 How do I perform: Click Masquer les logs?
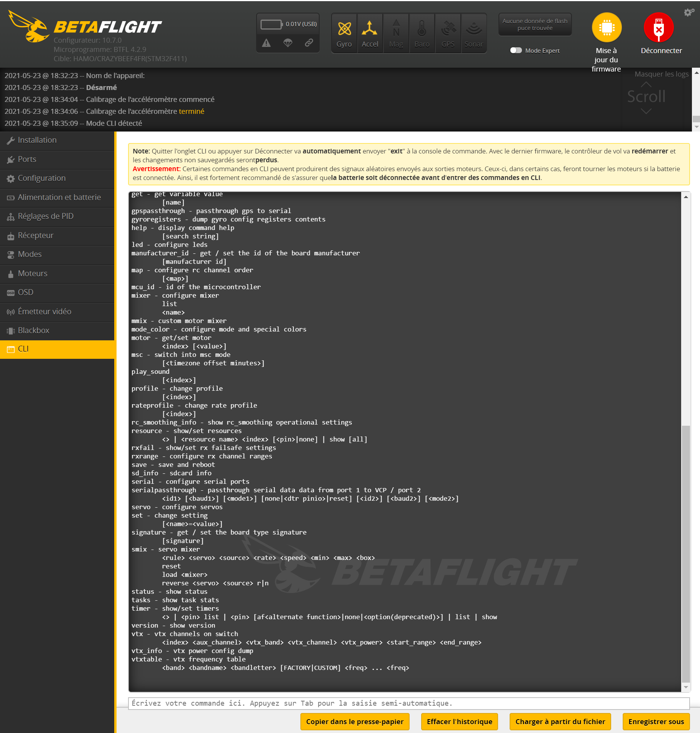tap(661, 74)
